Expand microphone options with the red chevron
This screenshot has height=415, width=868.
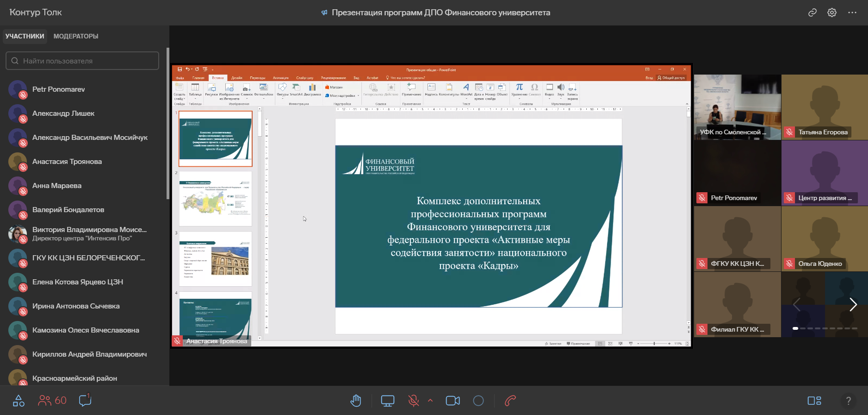point(430,401)
